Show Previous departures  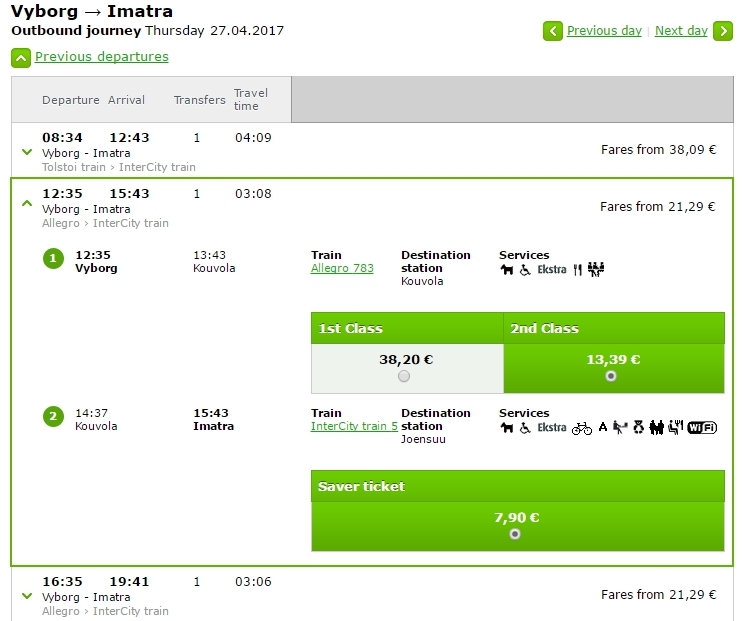click(x=101, y=57)
